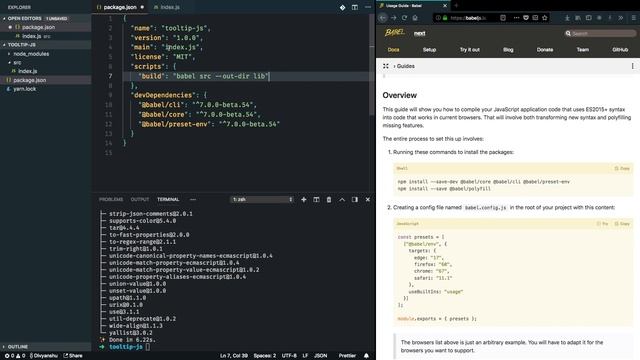Toggle Firefox sidebar icon

(x=589, y=18)
